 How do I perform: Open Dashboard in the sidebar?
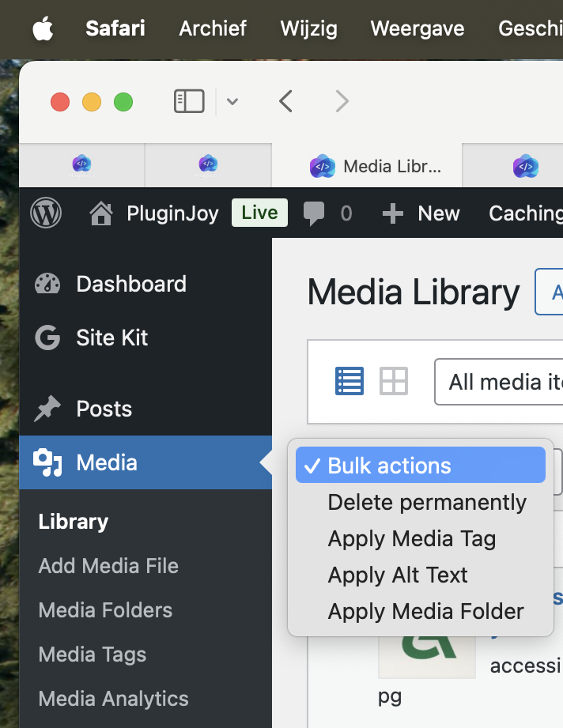130,284
